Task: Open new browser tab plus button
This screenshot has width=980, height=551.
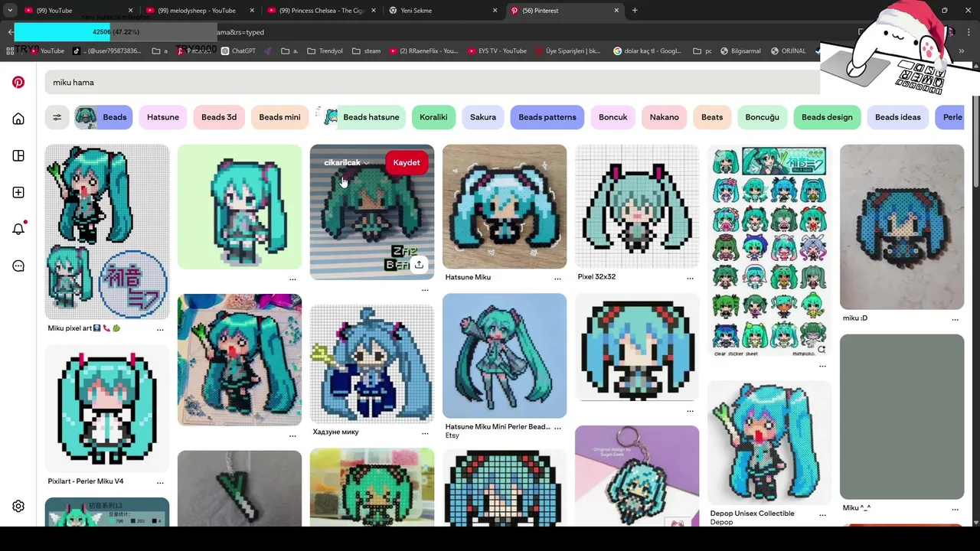Action: click(x=635, y=11)
